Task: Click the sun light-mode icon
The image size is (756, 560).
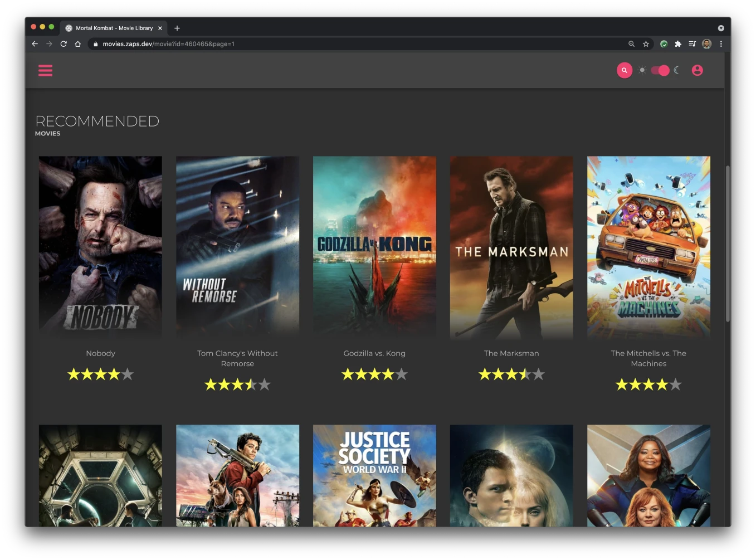Action: [642, 70]
